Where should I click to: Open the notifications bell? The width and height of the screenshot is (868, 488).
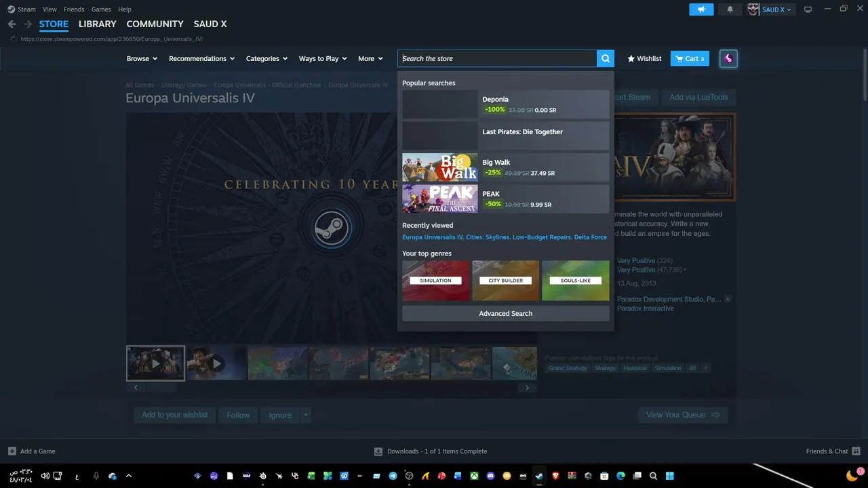tap(730, 9)
